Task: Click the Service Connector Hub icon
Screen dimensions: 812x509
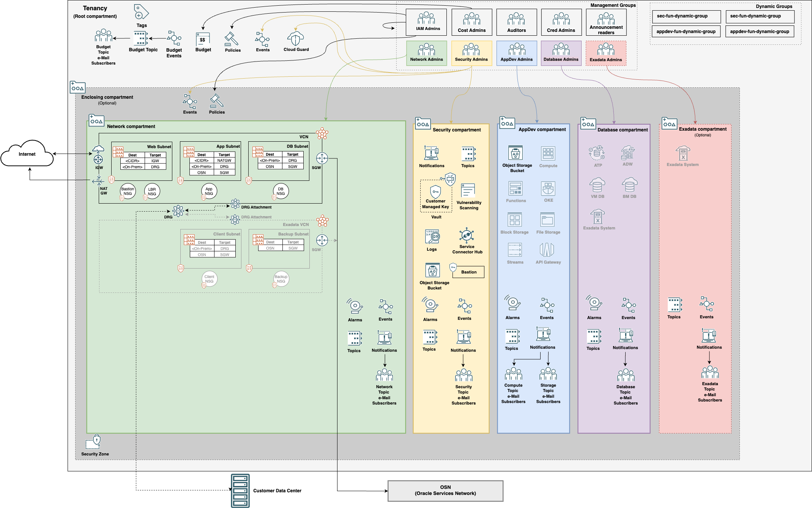Action: (x=467, y=235)
